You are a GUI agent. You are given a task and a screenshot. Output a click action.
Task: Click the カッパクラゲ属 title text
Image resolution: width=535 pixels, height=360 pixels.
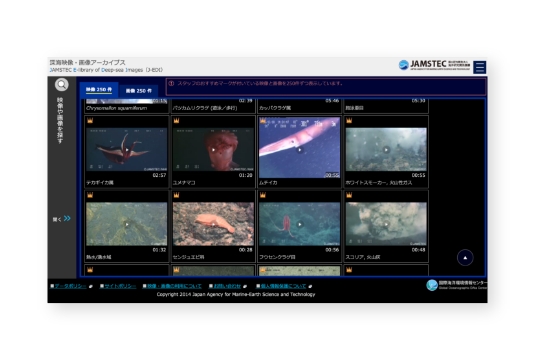click(275, 108)
